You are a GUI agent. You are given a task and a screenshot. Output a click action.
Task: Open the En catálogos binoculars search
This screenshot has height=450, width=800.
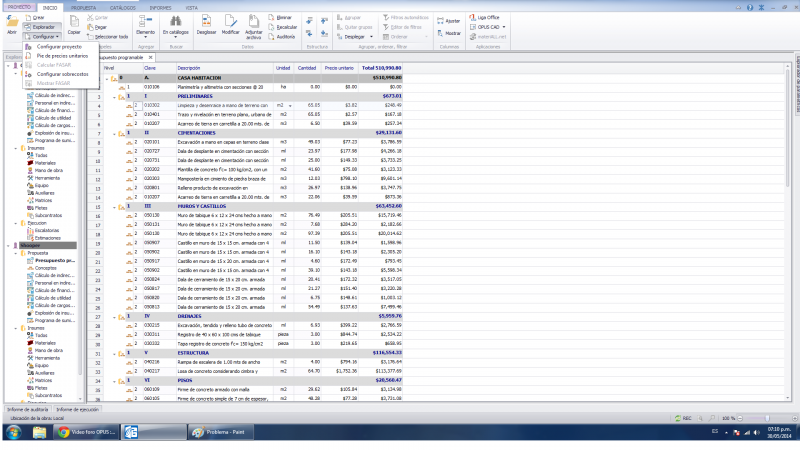click(x=176, y=24)
